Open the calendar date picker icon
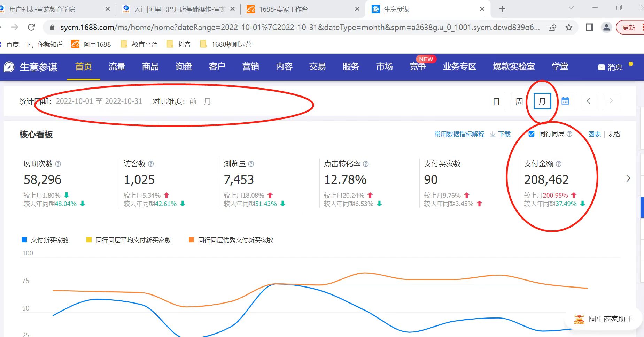Screen dimensions: 644x337 pos(565,101)
